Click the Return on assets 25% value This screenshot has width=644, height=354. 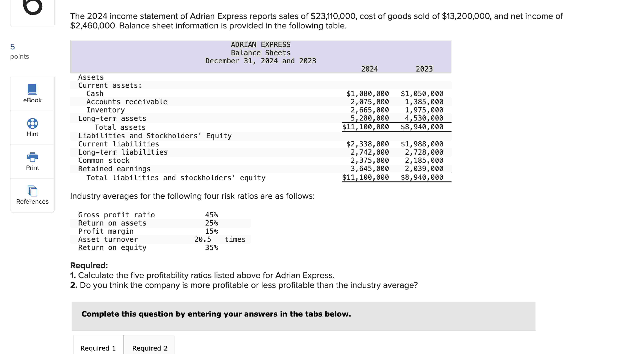pos(211,223)
